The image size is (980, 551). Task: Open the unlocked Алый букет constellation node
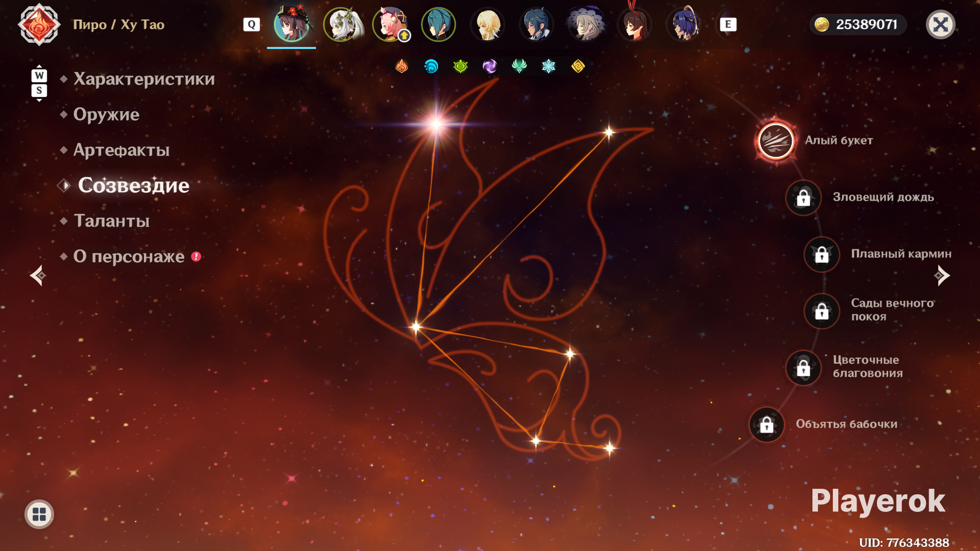click(x=776, y=141)
